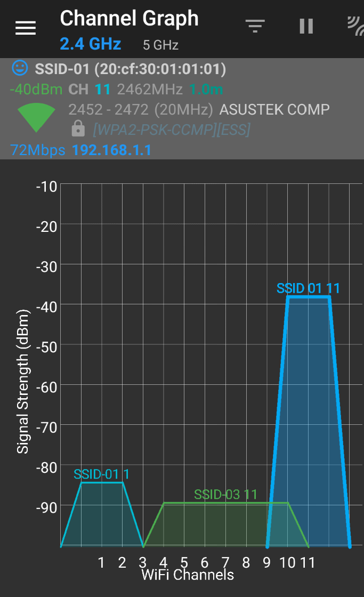Switch to the 2.4 GHz band
Viewport: 364px width, 597px height.
(91, 44)
